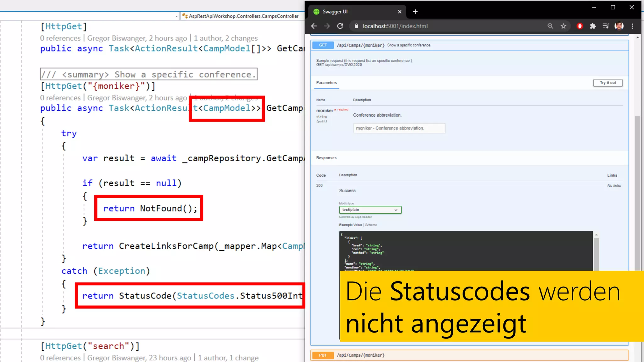Viewport: 644px width, 362px height.
Task: Click the [HttpGet("{moniker}")] attribute
Action: tap(98, 86)
